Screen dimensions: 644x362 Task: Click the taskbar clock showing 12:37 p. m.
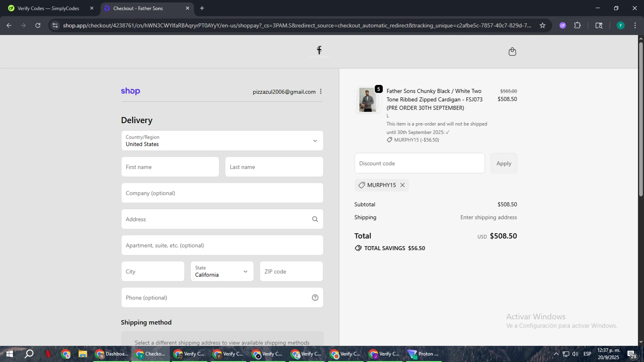(x=608, y=354)
